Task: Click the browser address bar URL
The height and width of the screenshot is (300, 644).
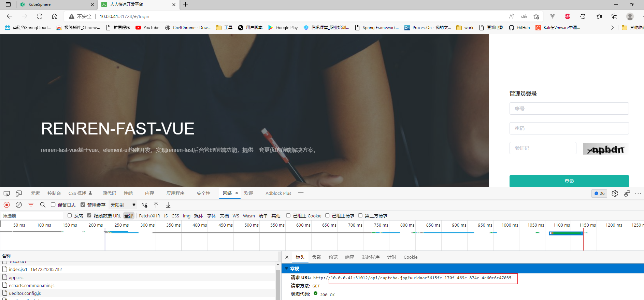Action: (125, 16)
